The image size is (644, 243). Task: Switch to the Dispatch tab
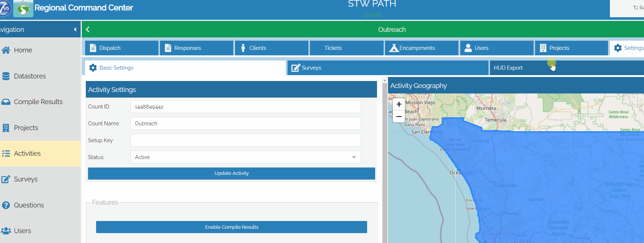(122, 48)
